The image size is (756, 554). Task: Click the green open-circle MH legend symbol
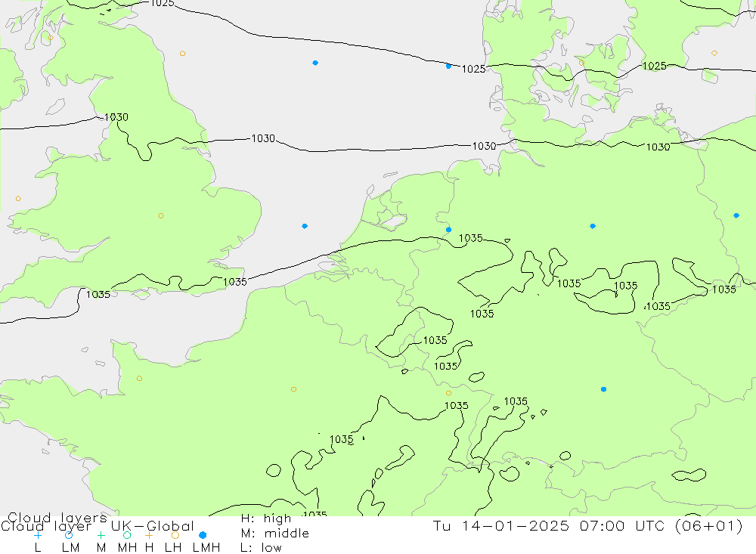(x=127, y=535)
